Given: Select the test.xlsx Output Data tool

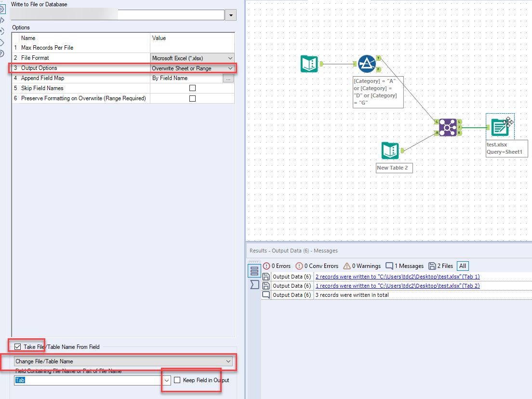Looking at the screenshot, I should click(x=500, y=126).
